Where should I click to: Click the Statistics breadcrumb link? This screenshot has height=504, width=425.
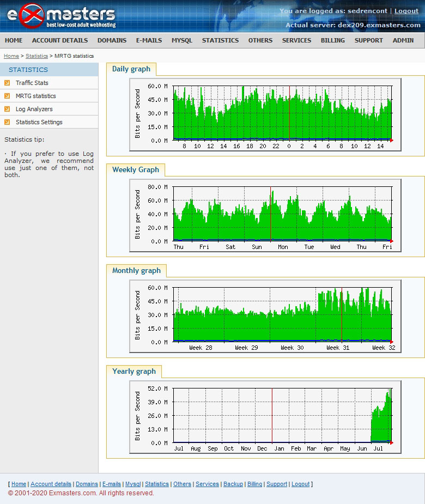pyautogui.click(x=37, y=56)
